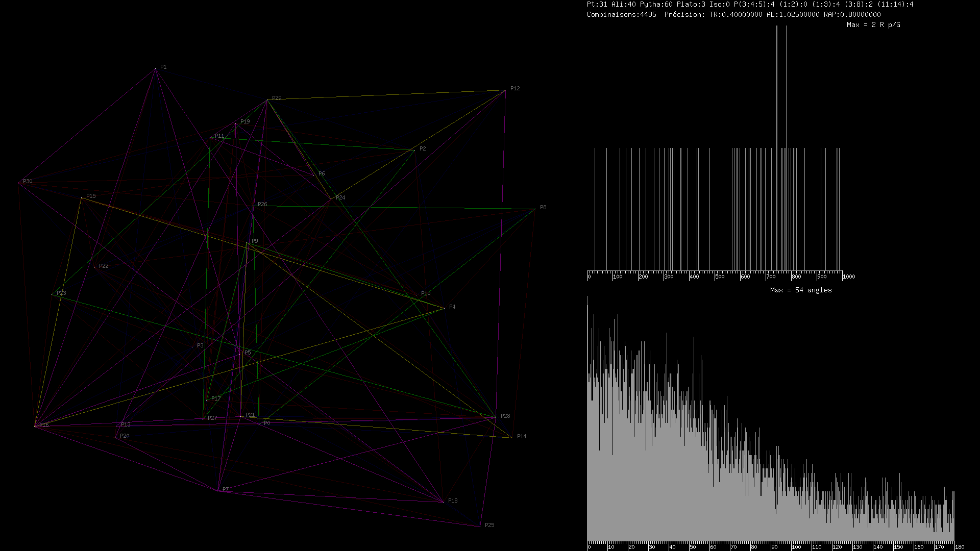Click point label P16
This screenshot has width=980, height=551.
[x=44, y=425]
